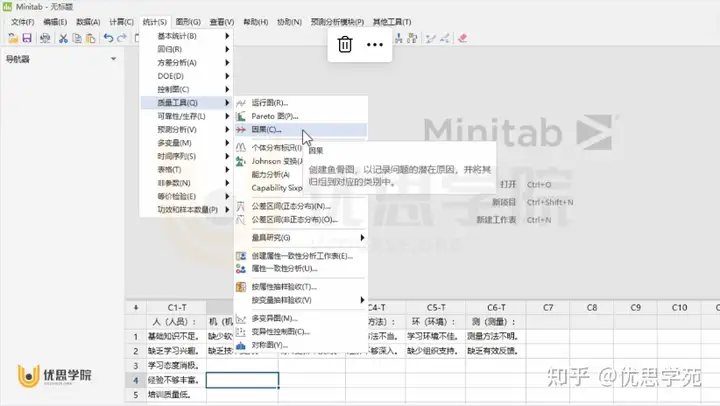Viewport: 720px width, 406px height.
Task: Select the C5-T column header
Action: coord(436,308)
